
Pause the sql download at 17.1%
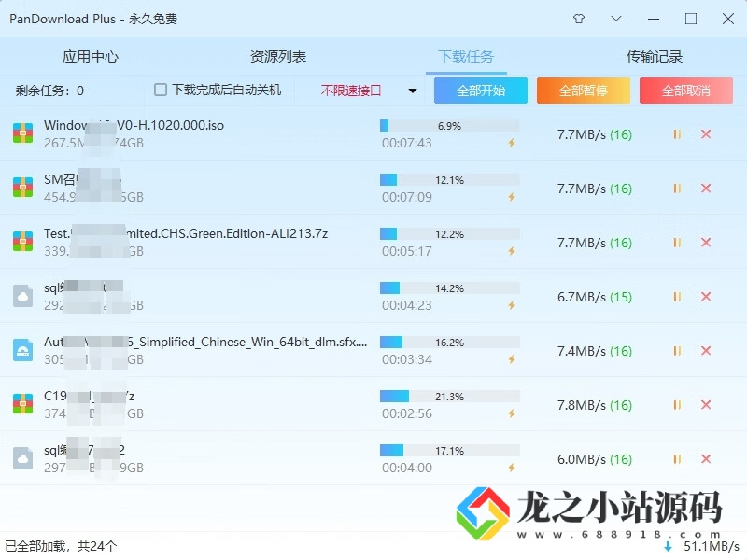coord(677,459)
